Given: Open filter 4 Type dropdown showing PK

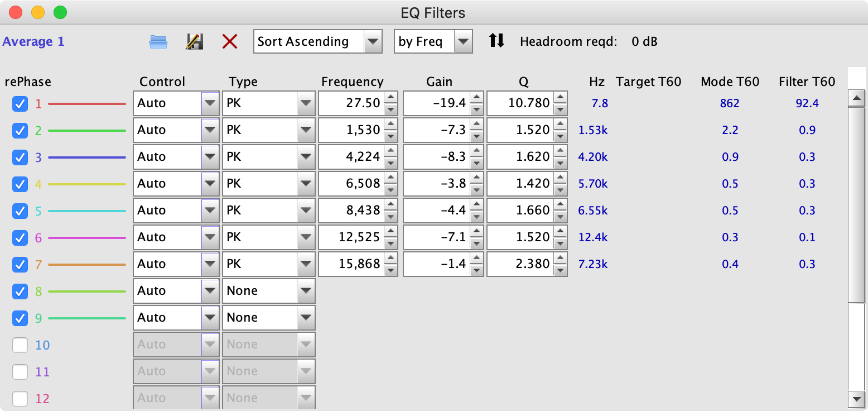Looking at the screenshot, I should point(306,184).
